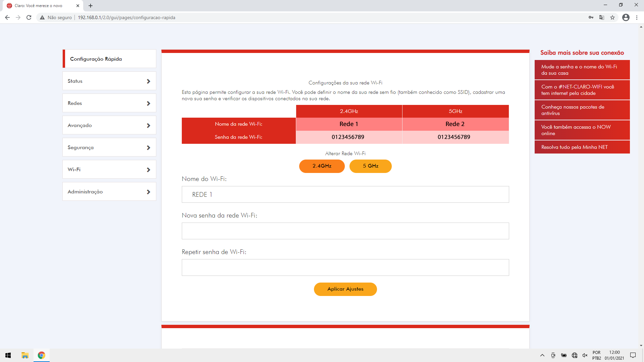
Task: Click the Aplicar Ajustes button
Action: 345,289
